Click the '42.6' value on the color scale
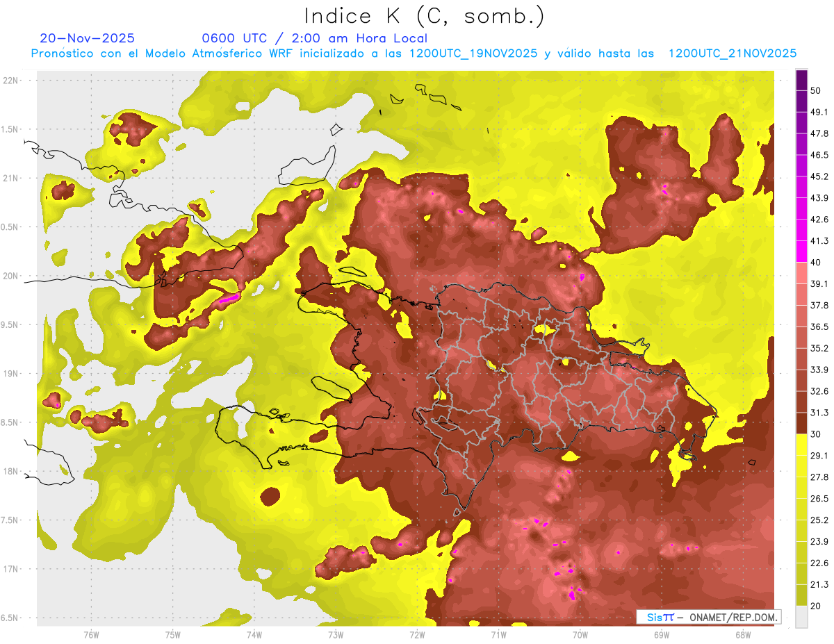 [819, 220]
